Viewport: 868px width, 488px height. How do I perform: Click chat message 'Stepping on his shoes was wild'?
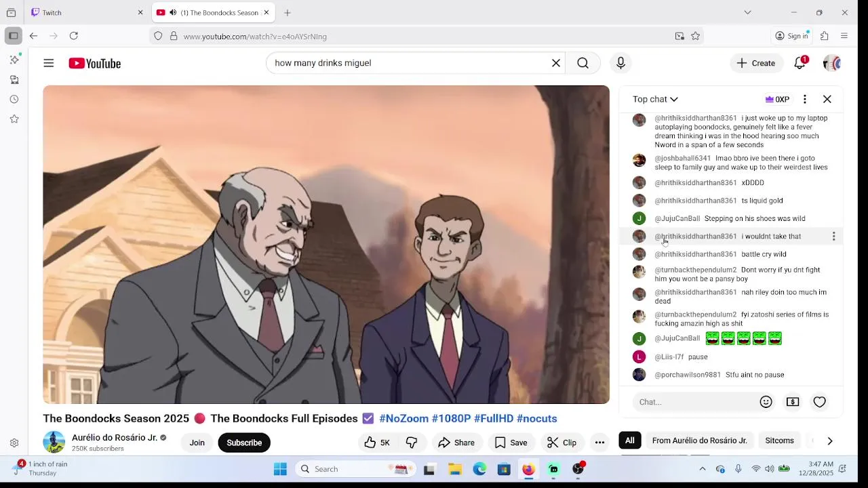755,219
